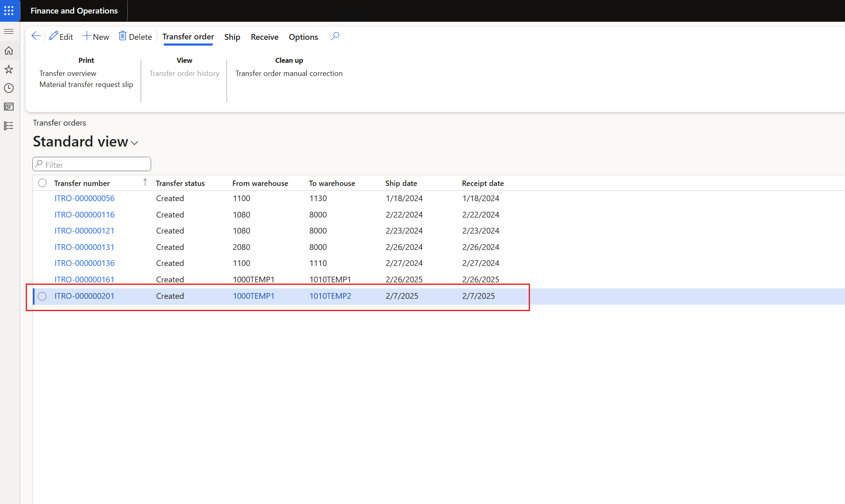Click the Delete button

pos(135,37)
